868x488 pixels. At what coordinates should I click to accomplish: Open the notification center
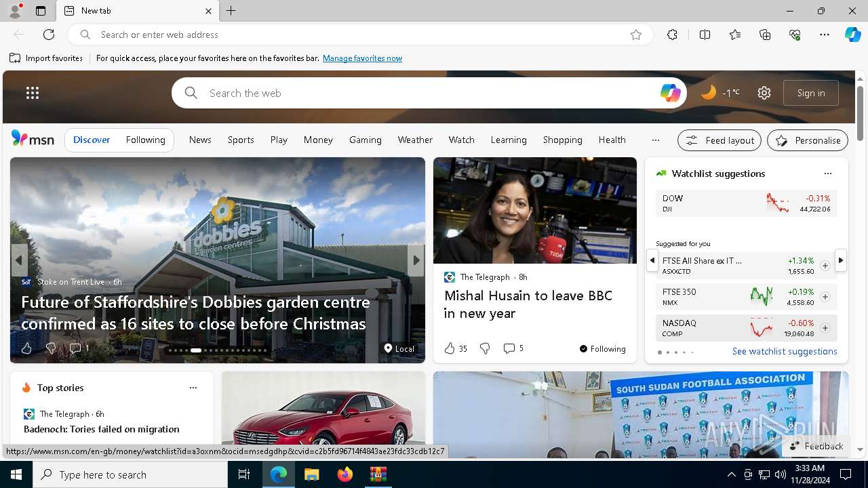point(846,474)
